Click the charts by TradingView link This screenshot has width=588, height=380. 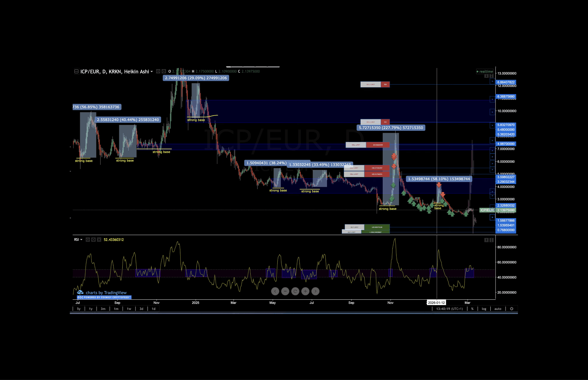[106, 293]
